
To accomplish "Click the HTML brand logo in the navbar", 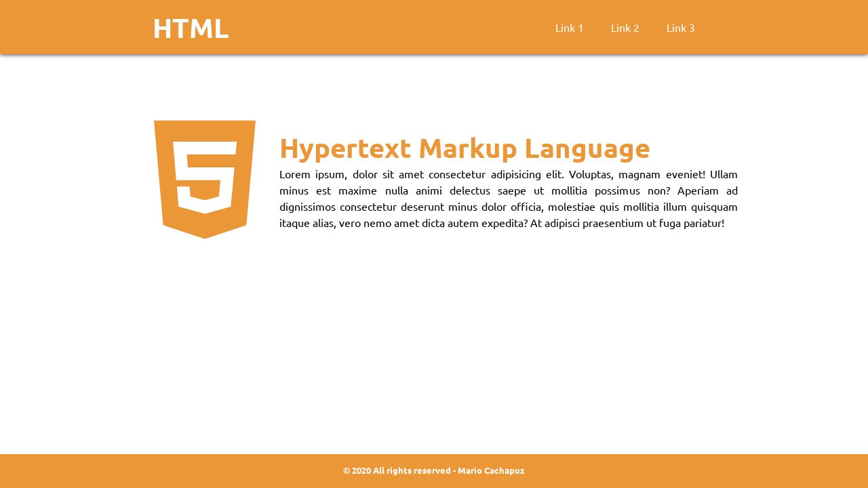I will pos(191,28).
